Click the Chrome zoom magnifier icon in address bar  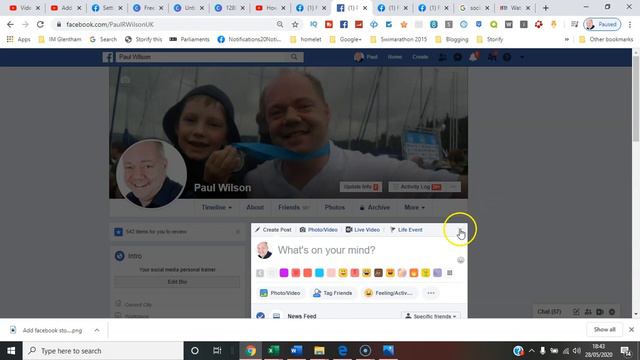[280, 24]
